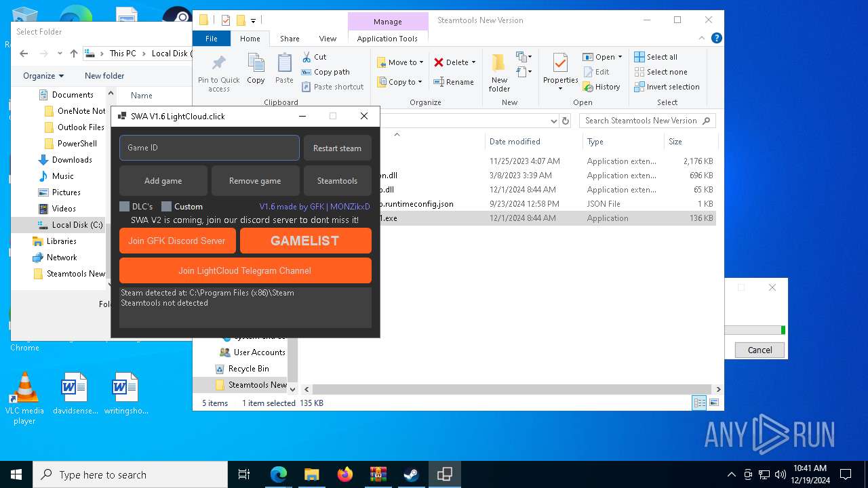Click Select all in ribbon
Image resolution: width=868 pixels, height=488 pixels.
656,57
